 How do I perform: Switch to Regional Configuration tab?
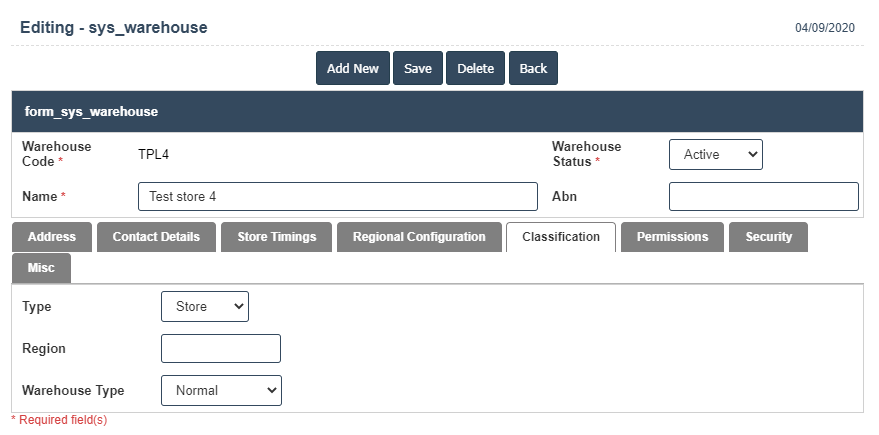pos(419,237)
